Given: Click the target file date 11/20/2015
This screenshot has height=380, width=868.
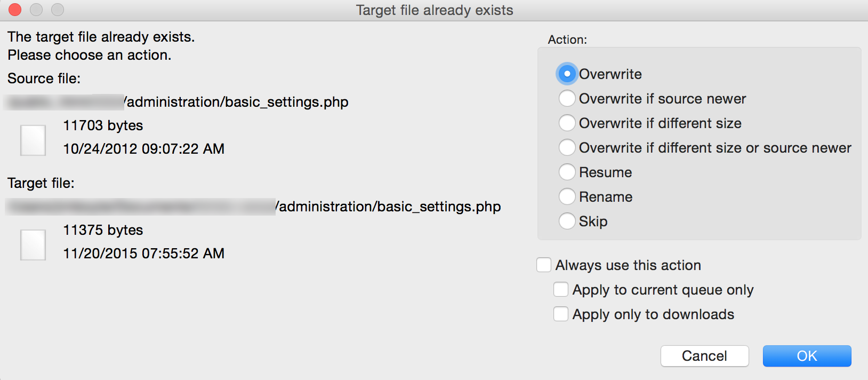Looking at the screenshot, I should (143, 254).
